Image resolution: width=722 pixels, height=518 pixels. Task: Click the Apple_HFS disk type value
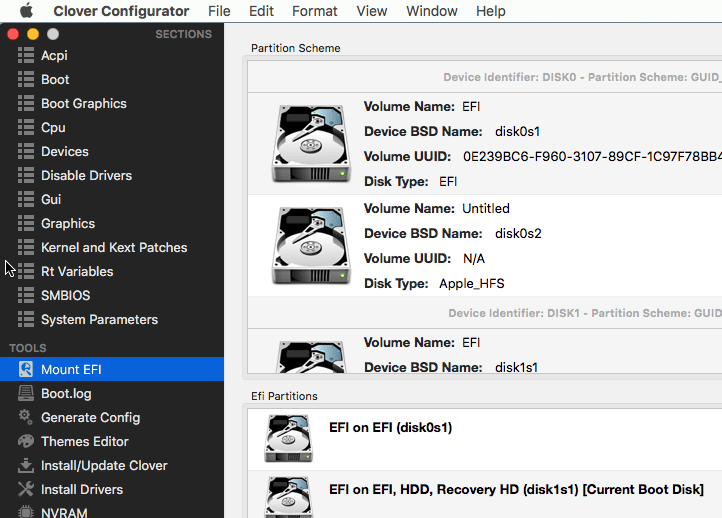pyautogui.click(x=472, y=283)
